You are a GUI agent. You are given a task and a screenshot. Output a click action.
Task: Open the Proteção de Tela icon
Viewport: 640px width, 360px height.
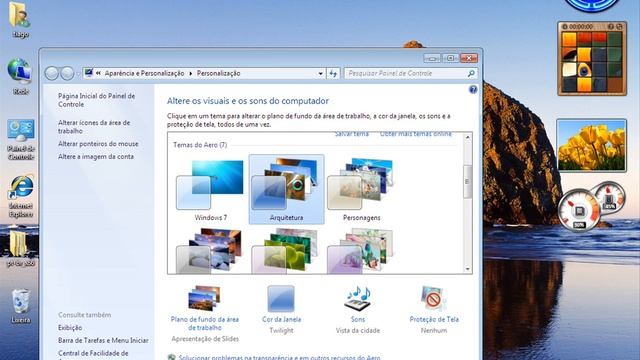pyautogui.click(x=434, y=299)
